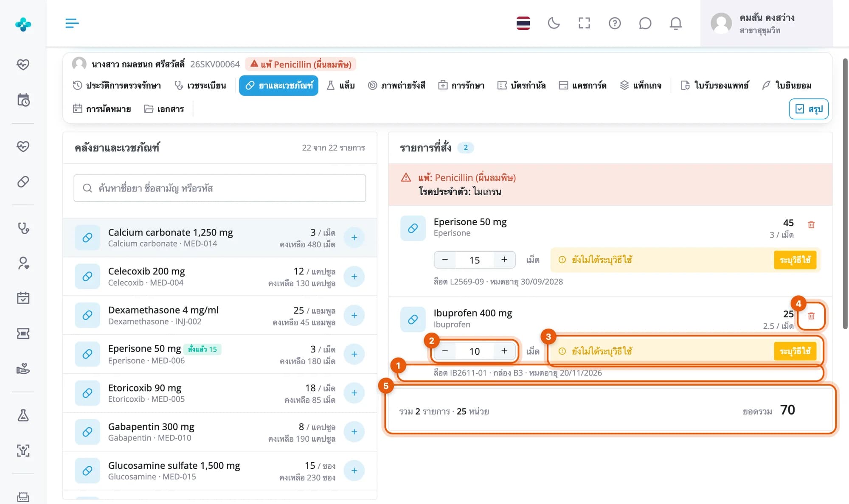Switch to ประวัติการตรวจรักษา tab
This screenshot has height=504, width=849.
pyautogui.click(x=117, y=85)
